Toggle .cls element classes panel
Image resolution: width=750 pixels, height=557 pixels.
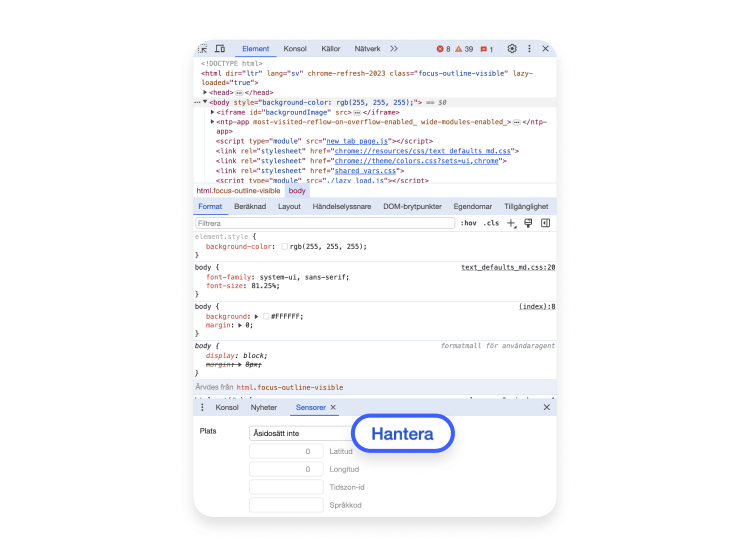[491, 223]
